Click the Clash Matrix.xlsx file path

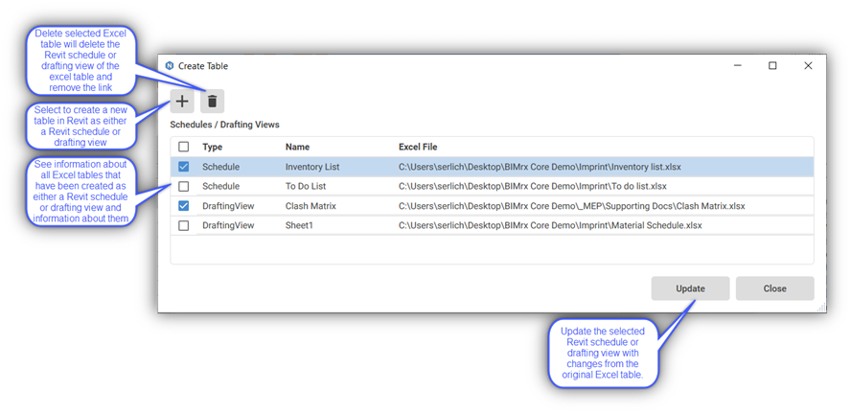click(571, 206)
